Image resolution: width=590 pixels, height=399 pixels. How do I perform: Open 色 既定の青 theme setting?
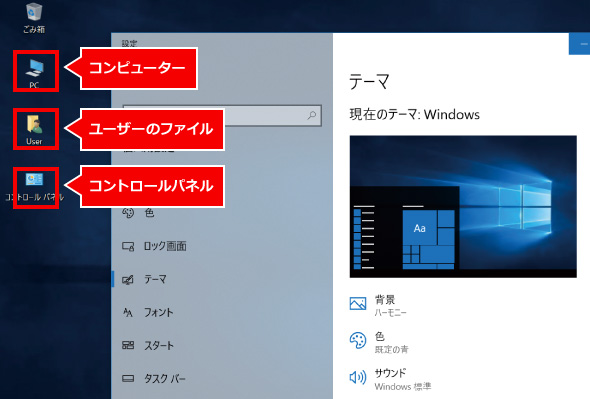tap(379, 342)
